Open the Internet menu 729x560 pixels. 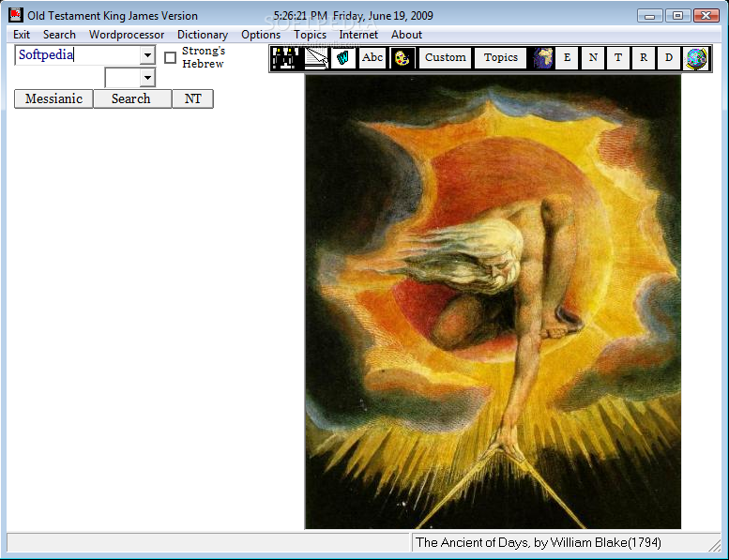[358, 35]
